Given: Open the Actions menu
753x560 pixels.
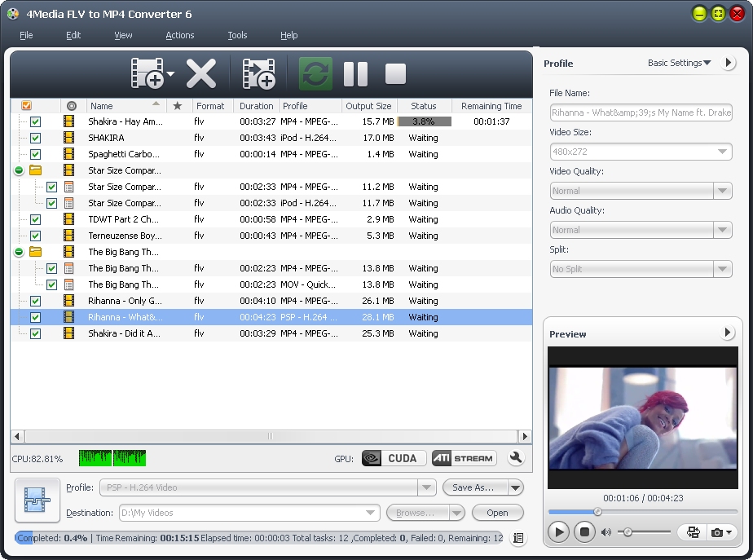Looking at the screenshot, I should pyautogui.click(x=179, y=35).
